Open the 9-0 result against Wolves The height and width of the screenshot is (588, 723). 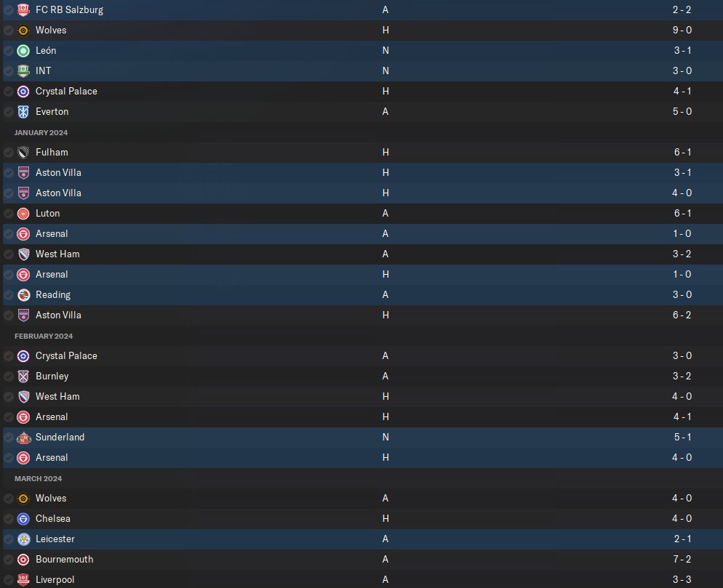(682, 30)
